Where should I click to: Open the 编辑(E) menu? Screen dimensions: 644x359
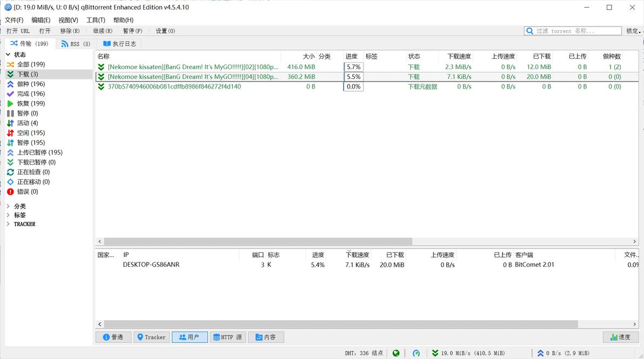41,20
